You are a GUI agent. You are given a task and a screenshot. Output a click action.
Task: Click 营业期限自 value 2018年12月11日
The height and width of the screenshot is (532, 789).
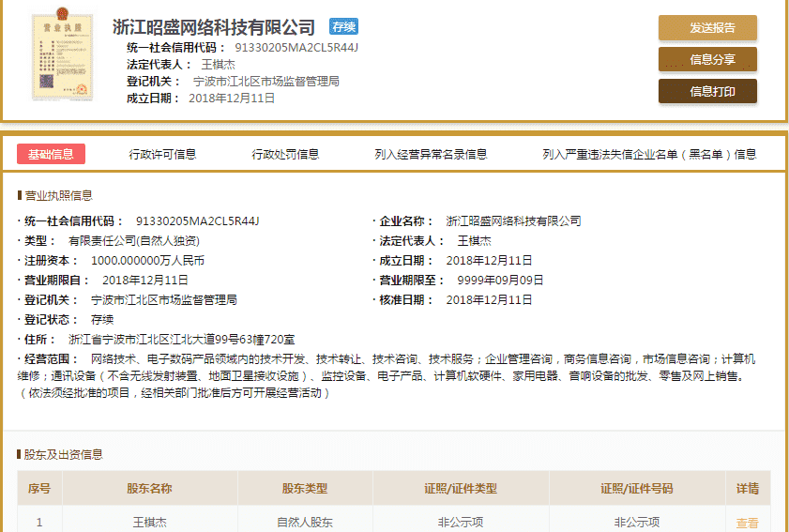click(x=145, y=280)
